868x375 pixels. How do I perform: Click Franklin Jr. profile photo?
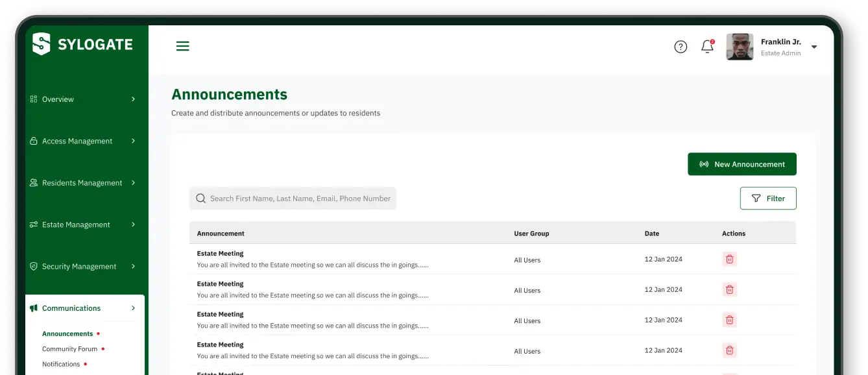pos(740,47)
